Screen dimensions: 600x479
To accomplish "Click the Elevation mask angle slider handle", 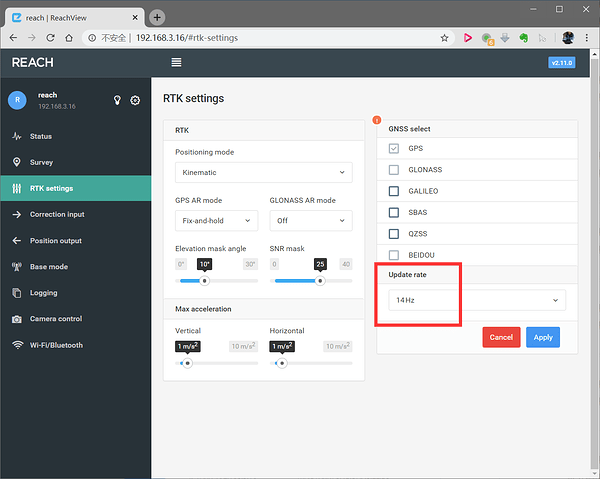I will click(x=205, y=281).
